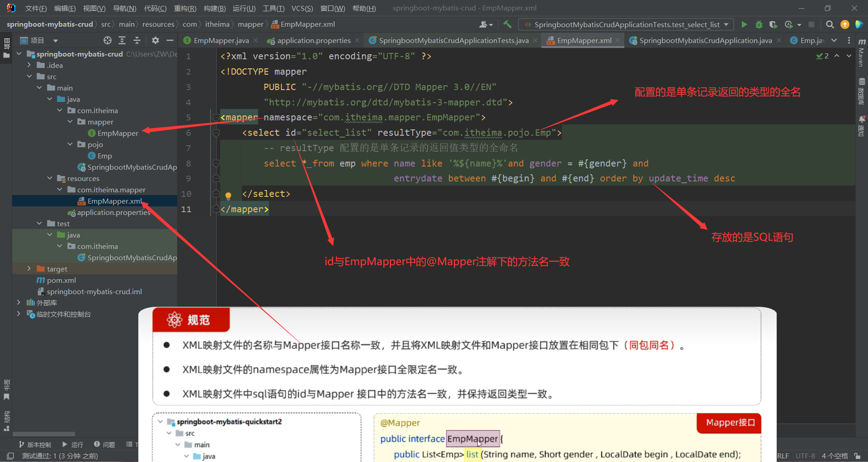Click the mapper breadcrumb above the editor
This screenshot has height=462, width=868.
click(x=250, y=24)
